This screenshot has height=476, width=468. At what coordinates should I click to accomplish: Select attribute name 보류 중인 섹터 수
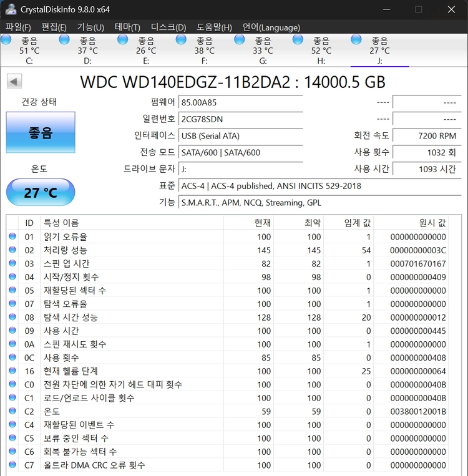click(x=76, y=438)
